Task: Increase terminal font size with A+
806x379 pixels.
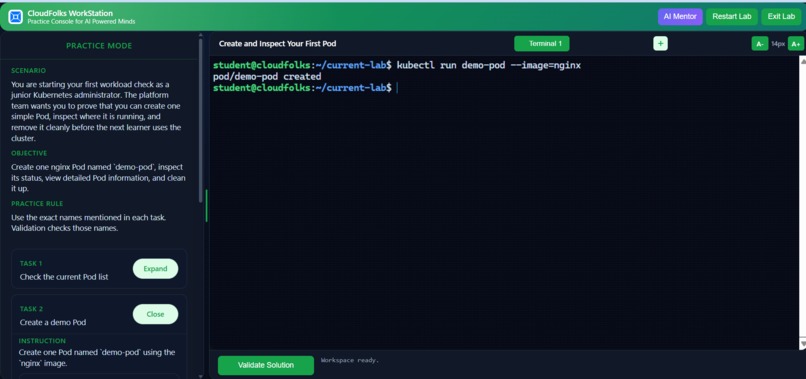Action: (795, 44)
